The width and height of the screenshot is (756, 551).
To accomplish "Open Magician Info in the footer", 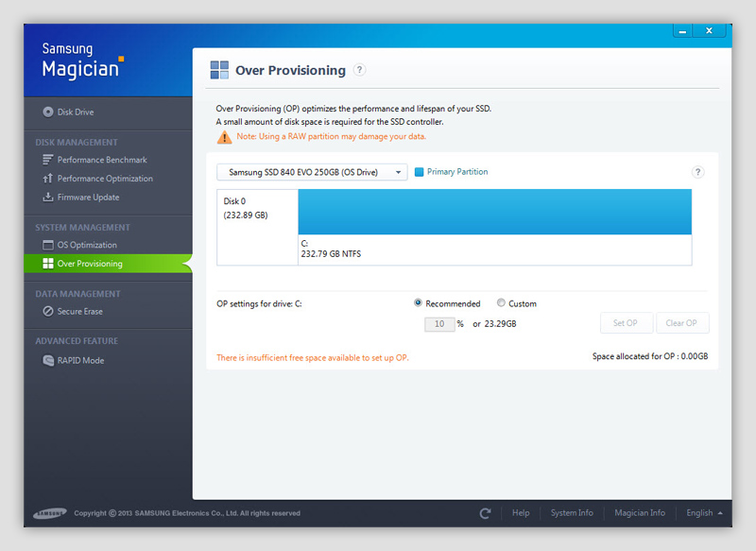I will tap(640, 513).
